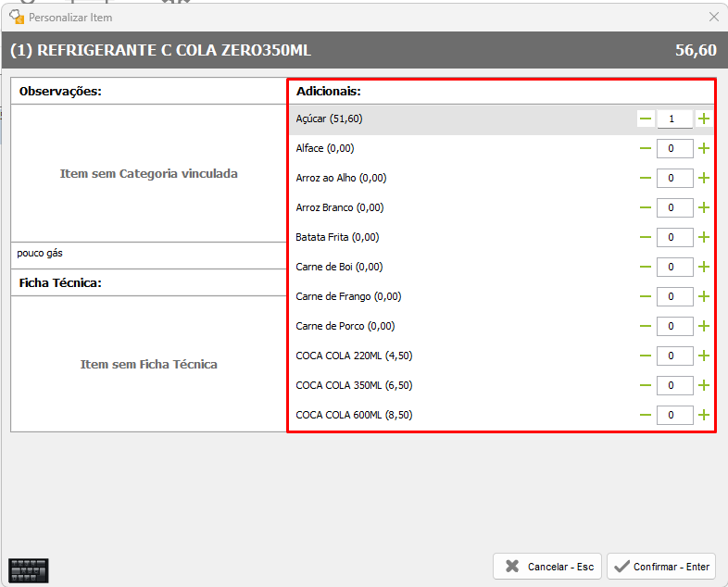Reduce Arroz Branco quantity with minus
Screen dimensions: 728x587
(646, 207)
